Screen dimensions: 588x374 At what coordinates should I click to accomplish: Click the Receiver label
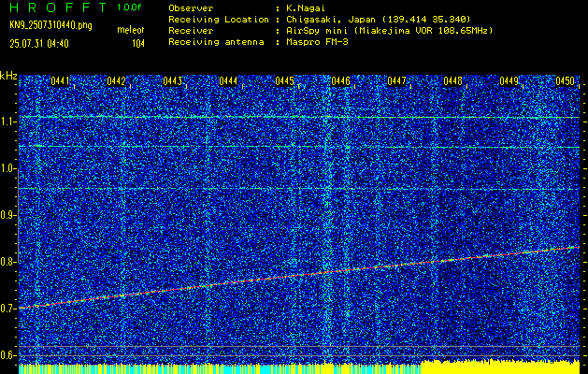click(x=191, y=31)
